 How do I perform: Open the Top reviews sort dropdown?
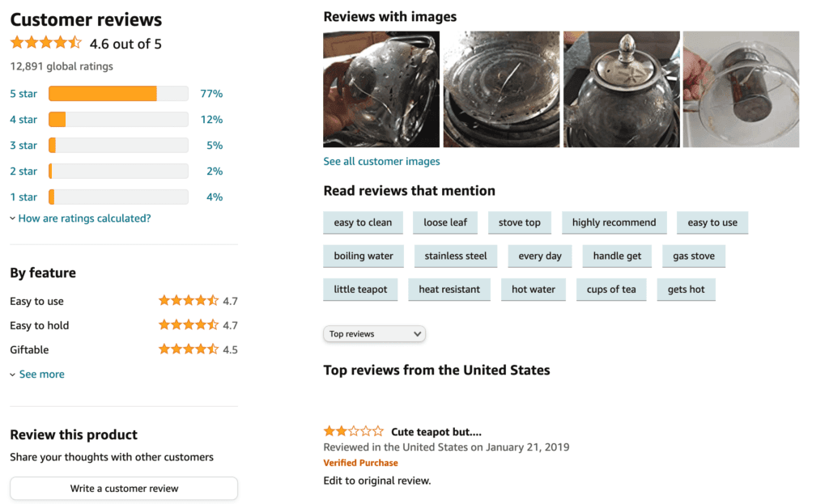pos(374,333)
